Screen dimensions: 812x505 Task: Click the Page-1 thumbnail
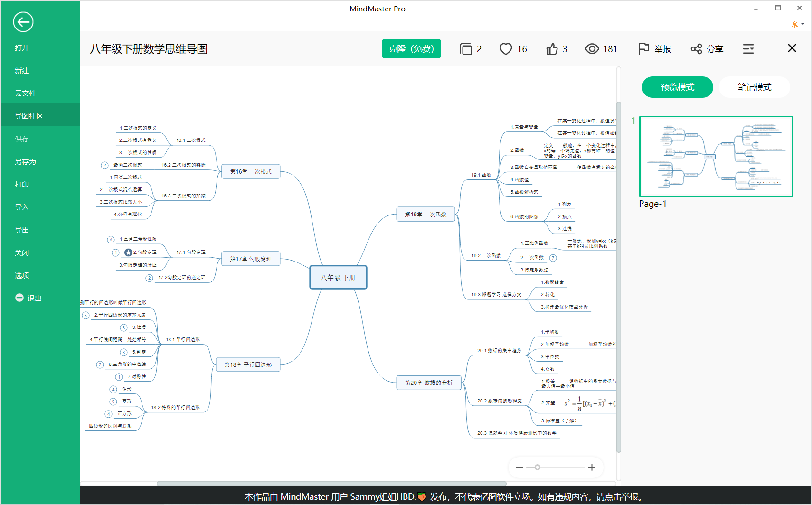point(716,157)
